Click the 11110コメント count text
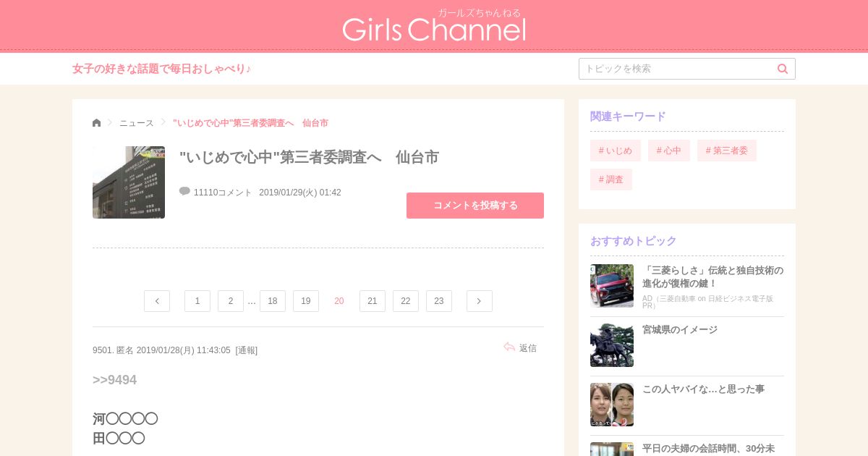 tap(223, 193)
